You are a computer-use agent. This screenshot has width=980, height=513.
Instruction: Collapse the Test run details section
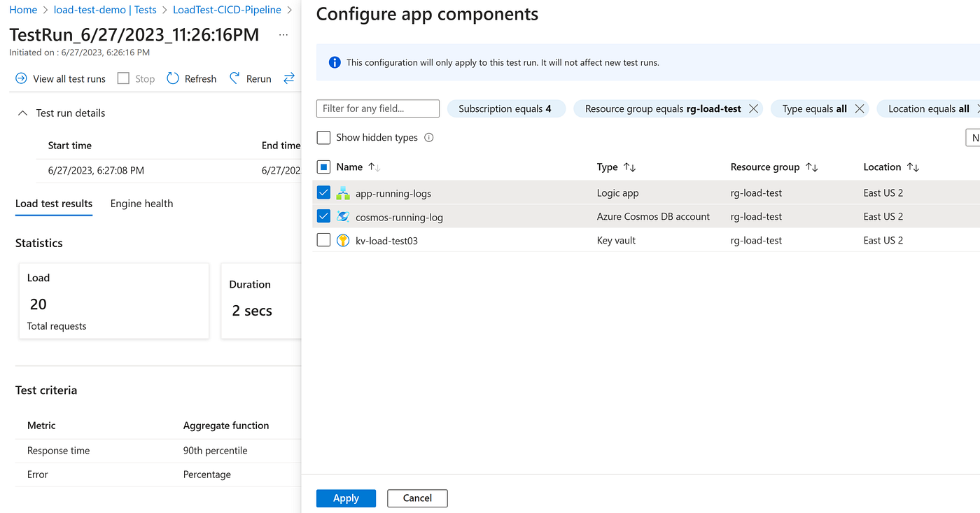[x=23, y=113]
